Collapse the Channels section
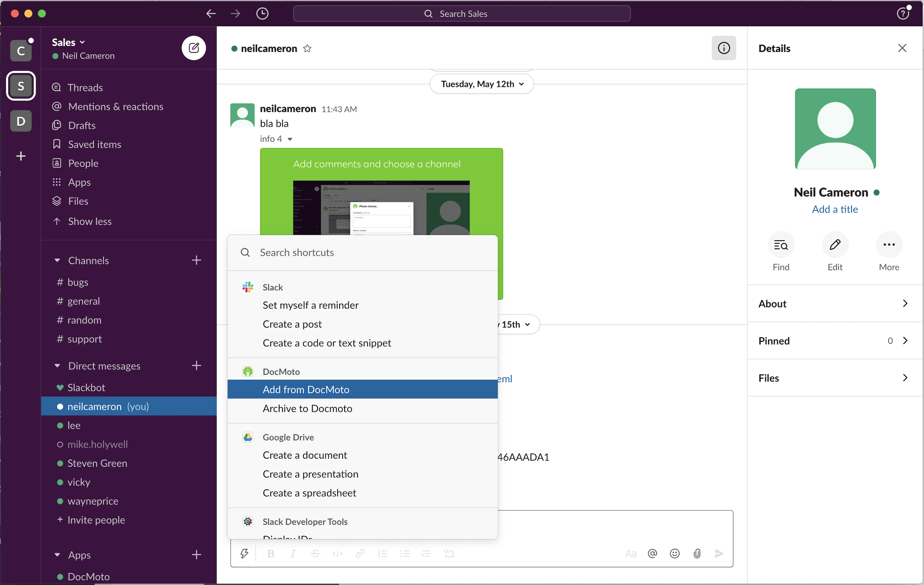924x585 pixels. [x=57, y=260]
